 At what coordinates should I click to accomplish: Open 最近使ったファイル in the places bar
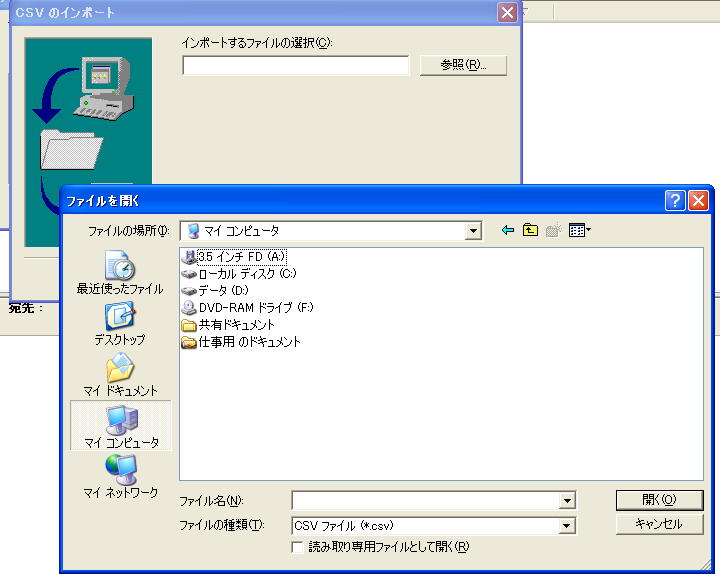click(120, 272)
